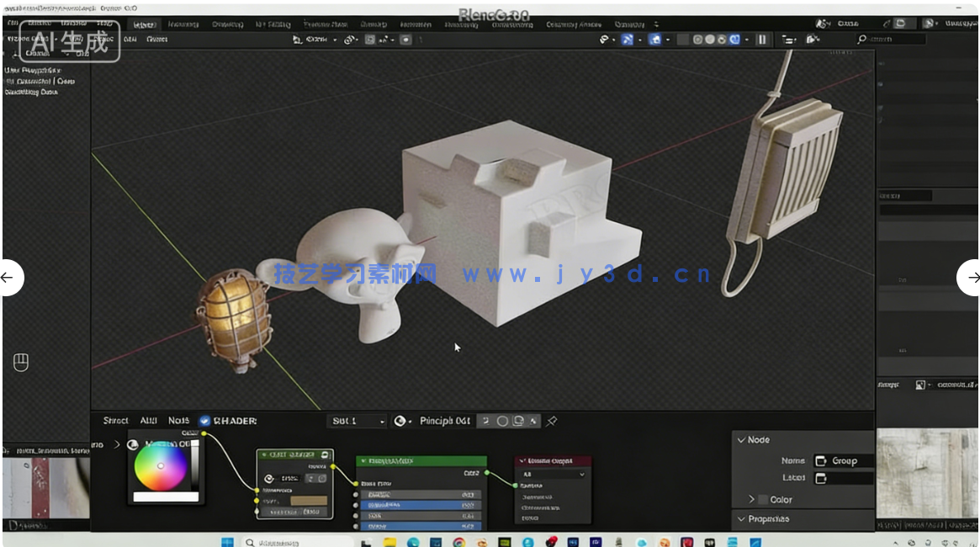Switch to Rendered viewport shading
The image size is (980, 547).
(734, 40)
